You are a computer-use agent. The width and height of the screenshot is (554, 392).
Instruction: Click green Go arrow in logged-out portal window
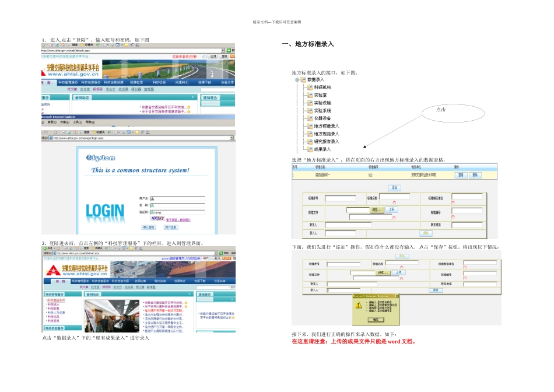(x=229, y=51)
